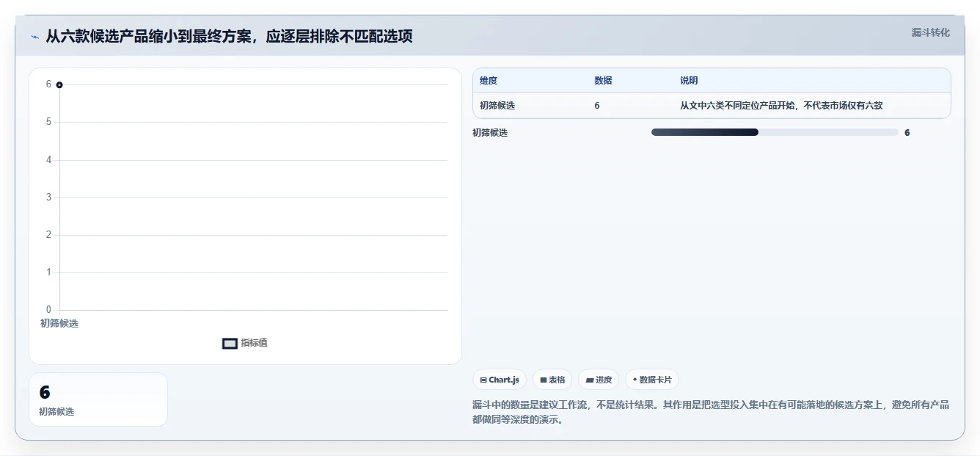Click the 说明 column header
The width and height of the screenshot is (980, 456).
point(689,81)
